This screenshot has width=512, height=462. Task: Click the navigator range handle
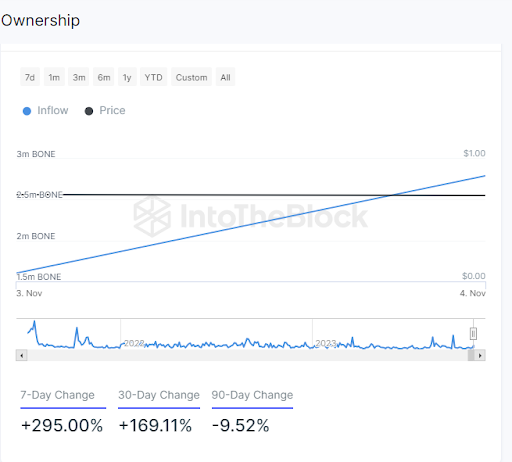(x=473, y=333)
